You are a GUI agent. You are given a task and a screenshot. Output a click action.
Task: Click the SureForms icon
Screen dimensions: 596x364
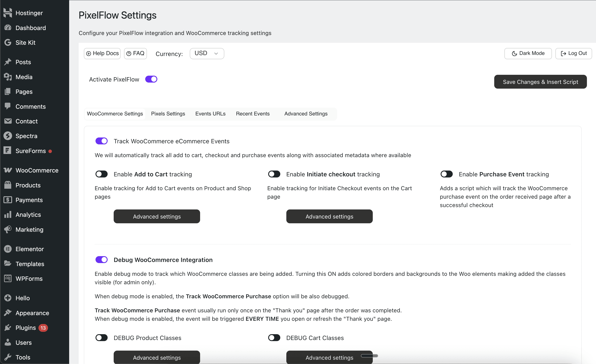pos(8,150)
